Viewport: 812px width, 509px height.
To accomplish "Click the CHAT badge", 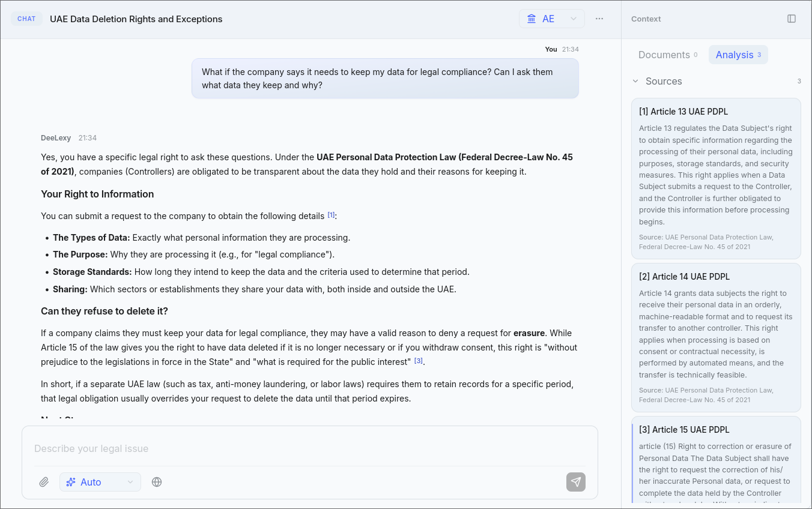I will (x=26, y=19).
